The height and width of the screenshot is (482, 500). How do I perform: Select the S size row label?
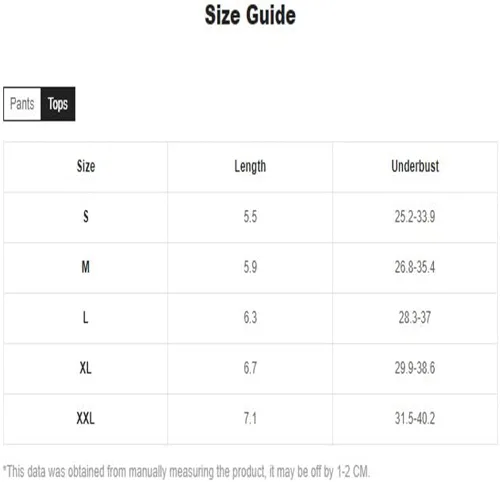[86, 217]
